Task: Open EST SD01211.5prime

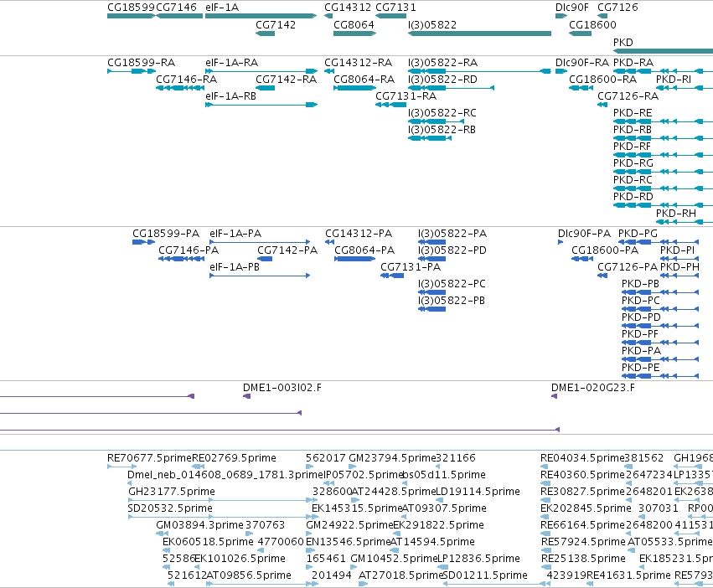Action: coord(485,575)
